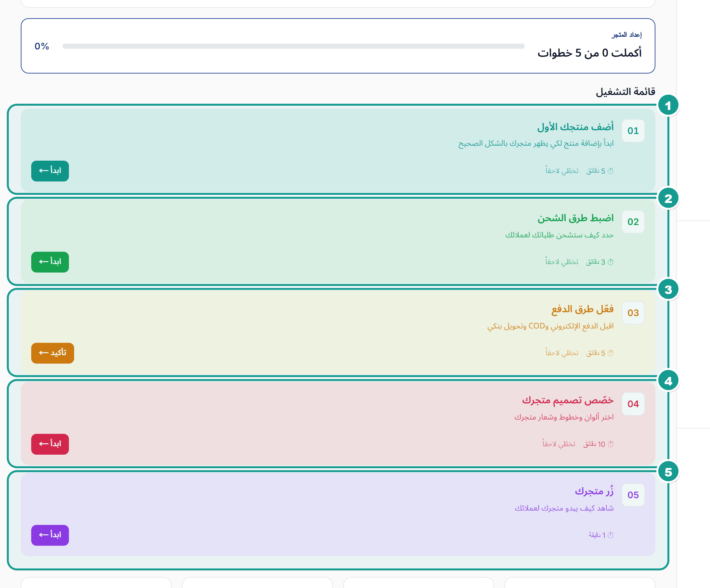
Task: Click heading أضف منتجك الأول
Action: 575,127
